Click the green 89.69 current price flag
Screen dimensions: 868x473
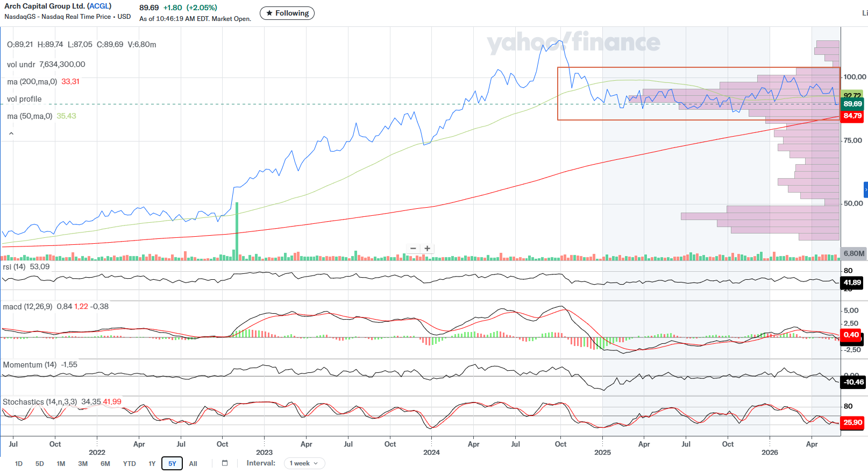click(852, 104)
